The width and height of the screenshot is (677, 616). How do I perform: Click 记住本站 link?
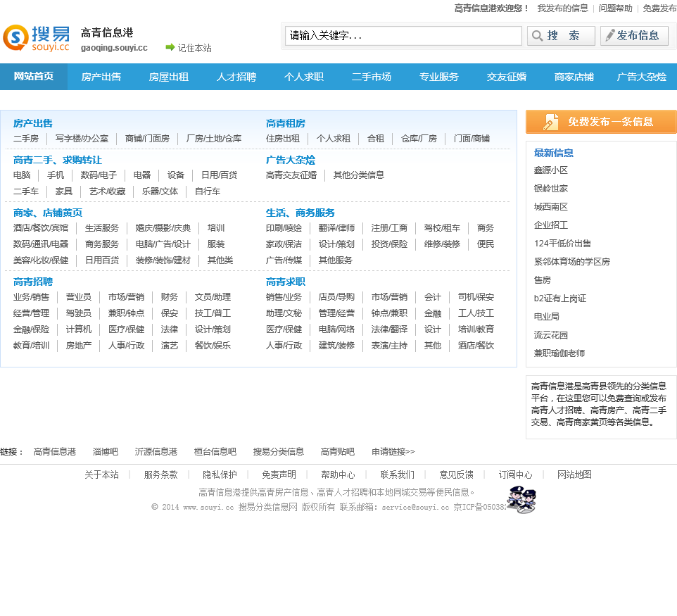point(194,48)
